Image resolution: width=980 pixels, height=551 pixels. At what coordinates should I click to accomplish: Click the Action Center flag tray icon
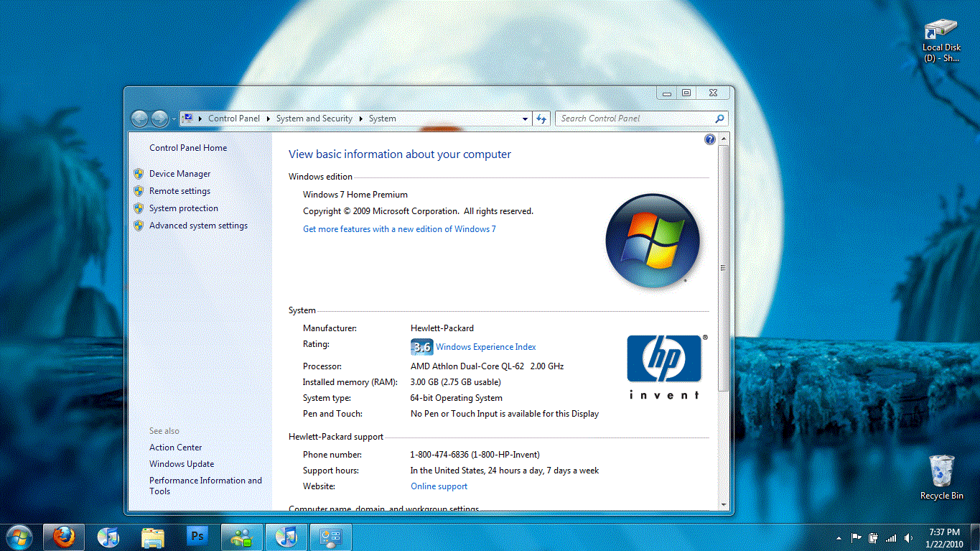(x=856, y=537)
